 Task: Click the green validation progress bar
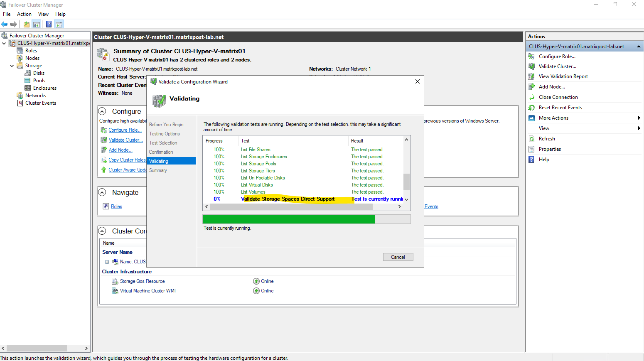(289, 219)
